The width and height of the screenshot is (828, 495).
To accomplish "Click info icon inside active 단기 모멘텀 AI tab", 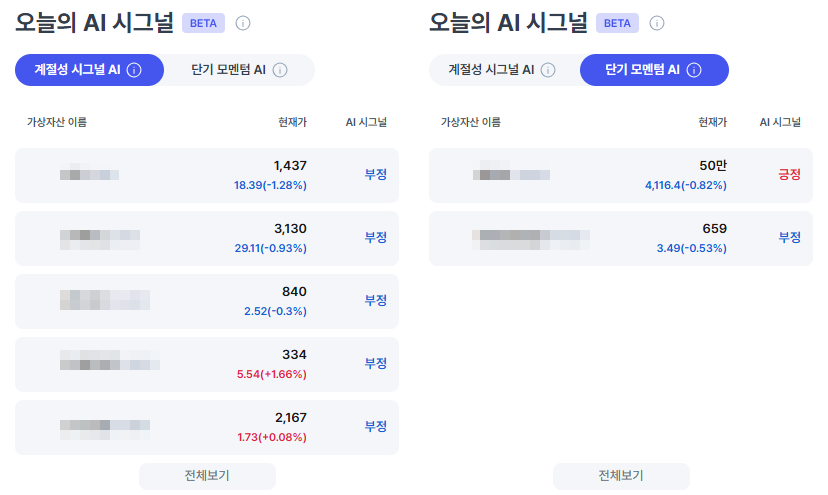I will [694, 70].
